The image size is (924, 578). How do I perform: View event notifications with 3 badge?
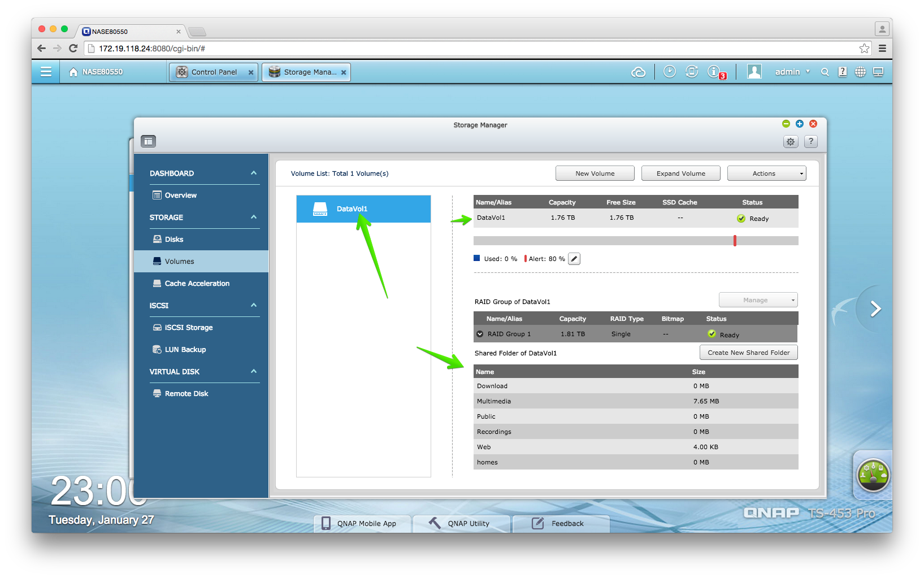pos(716,72)
